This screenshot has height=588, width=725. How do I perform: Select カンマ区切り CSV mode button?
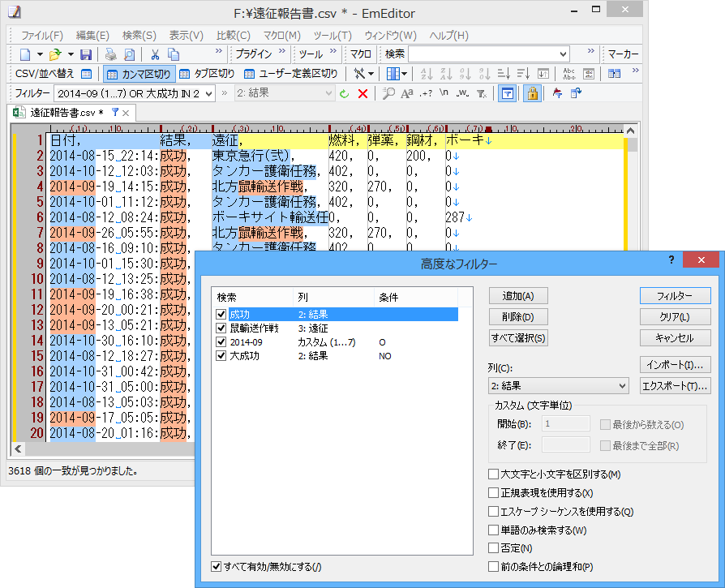point(139,74)
